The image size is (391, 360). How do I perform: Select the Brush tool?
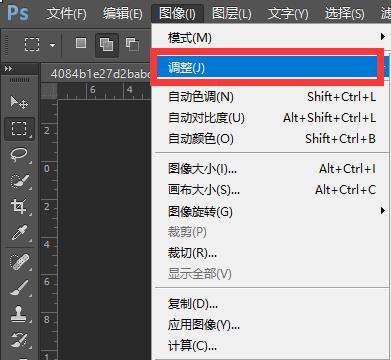tap(19, 288)
